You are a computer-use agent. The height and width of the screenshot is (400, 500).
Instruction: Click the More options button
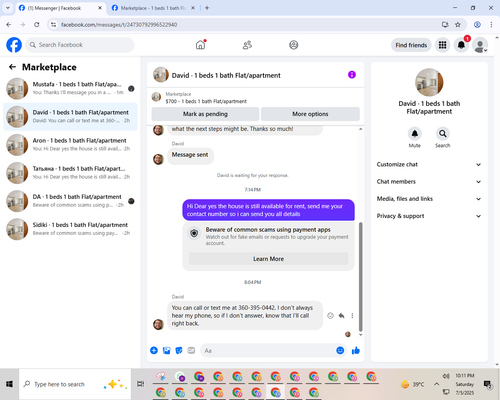(310, 114)
